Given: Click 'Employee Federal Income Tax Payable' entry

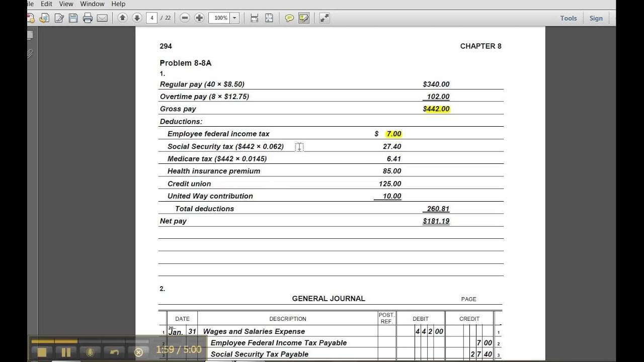Looking at the screenshot, I should click(279, 343).
